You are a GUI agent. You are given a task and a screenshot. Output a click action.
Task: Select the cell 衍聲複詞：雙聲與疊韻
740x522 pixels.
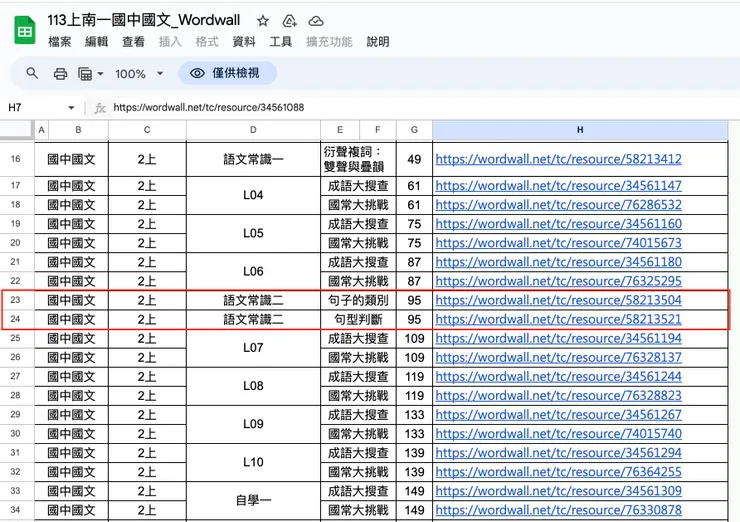[358, 159]
